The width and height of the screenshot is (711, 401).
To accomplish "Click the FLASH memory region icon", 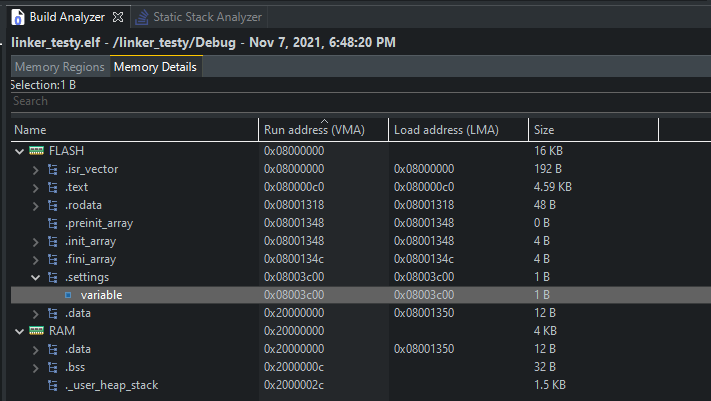I will click(37, 150).
